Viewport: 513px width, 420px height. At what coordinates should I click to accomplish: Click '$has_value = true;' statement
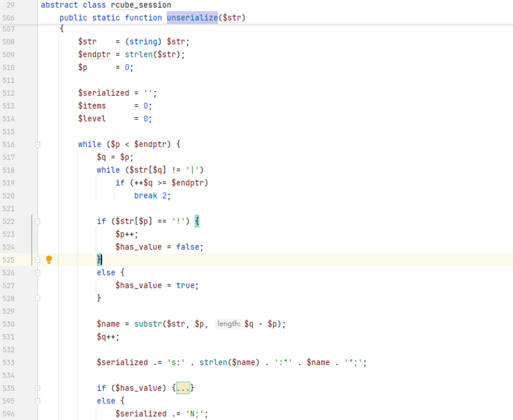[x=157, y=286]
